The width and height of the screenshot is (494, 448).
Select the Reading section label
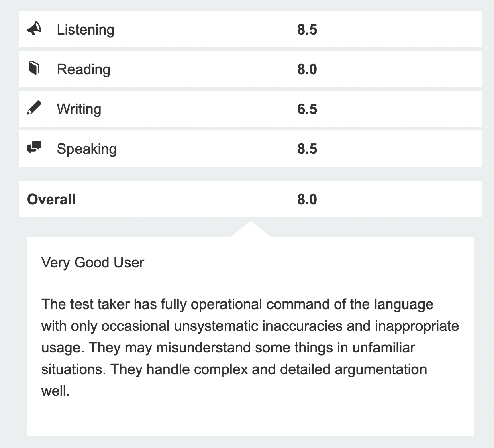click(84, 69)
